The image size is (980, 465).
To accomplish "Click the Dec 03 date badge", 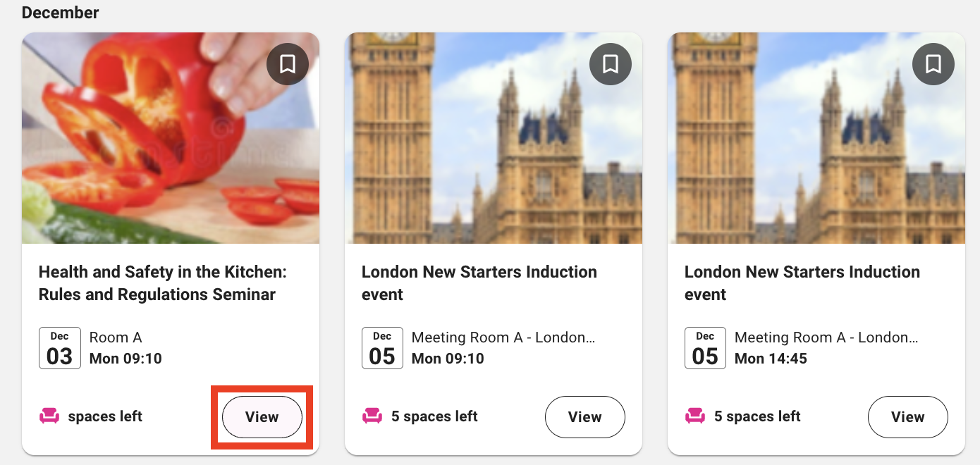I will coord(59,348).
